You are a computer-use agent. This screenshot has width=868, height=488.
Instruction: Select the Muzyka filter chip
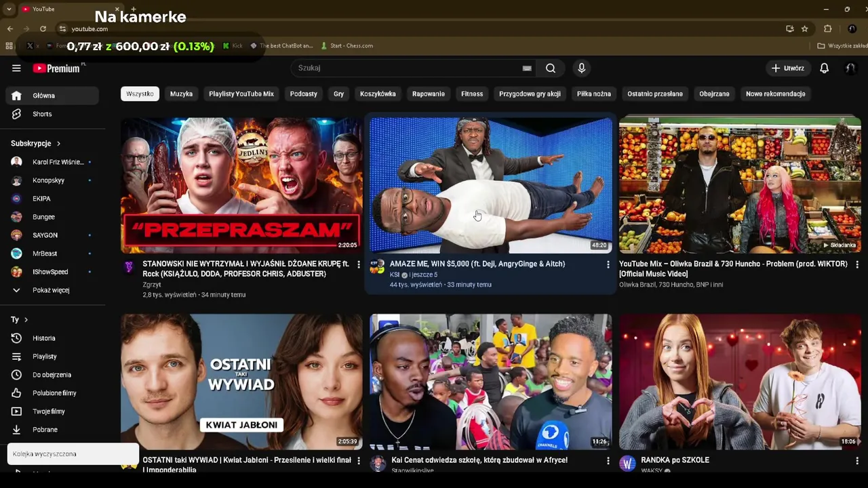(181, 94)
